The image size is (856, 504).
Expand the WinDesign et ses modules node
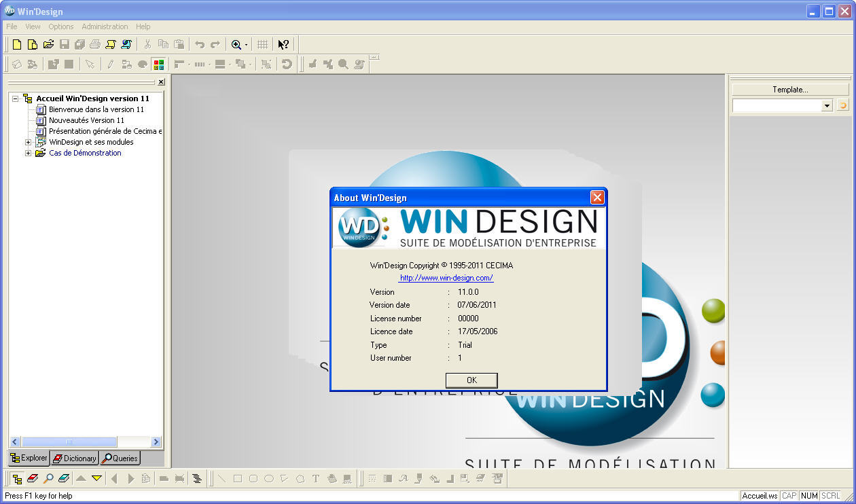coord(29,143)
